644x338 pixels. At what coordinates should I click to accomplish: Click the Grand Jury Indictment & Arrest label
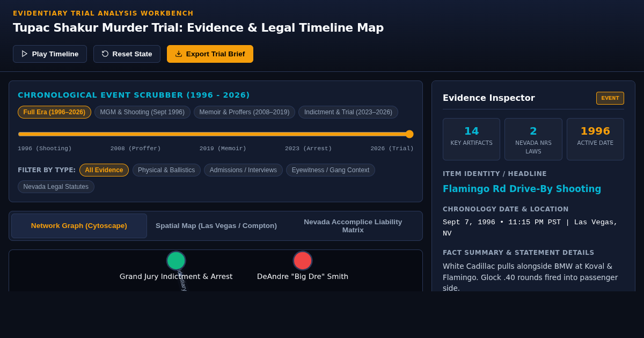(x=176, y=276)
